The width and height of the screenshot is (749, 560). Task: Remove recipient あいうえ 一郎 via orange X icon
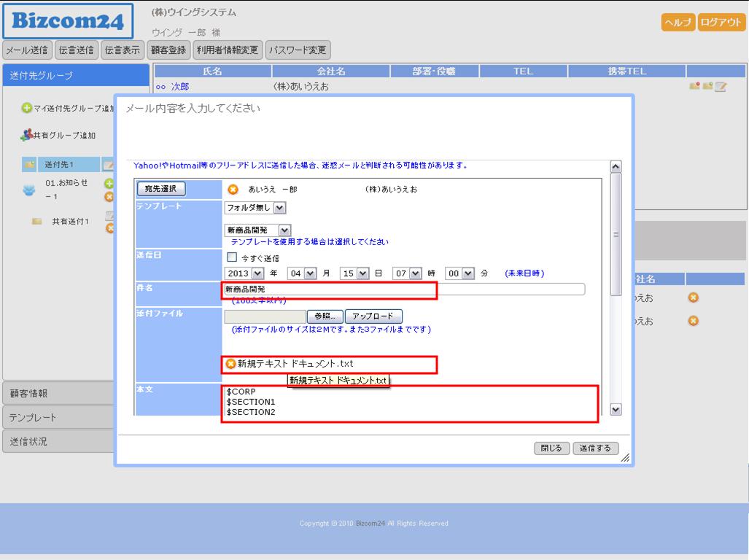[233, 190]
